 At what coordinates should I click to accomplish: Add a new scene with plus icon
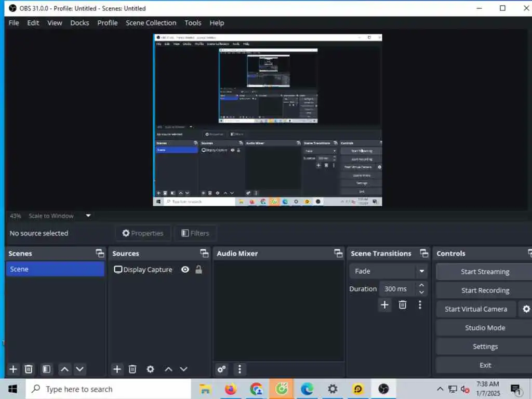click(13, 369)
